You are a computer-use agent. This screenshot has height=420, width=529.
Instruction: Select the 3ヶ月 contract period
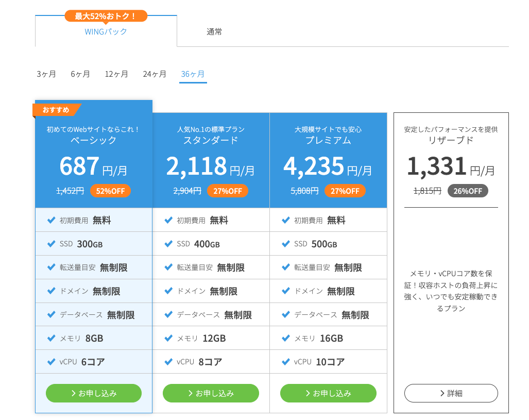[46, 74]
